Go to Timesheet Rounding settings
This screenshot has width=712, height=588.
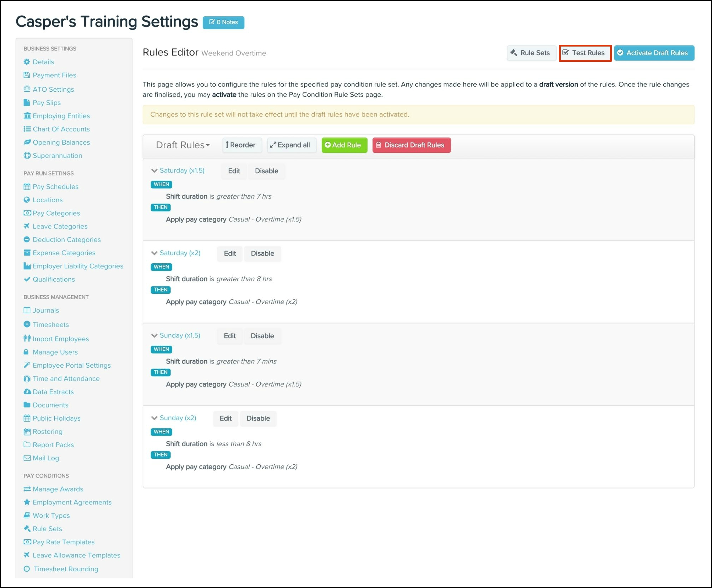pyautogui.click(x=66, y=569)
